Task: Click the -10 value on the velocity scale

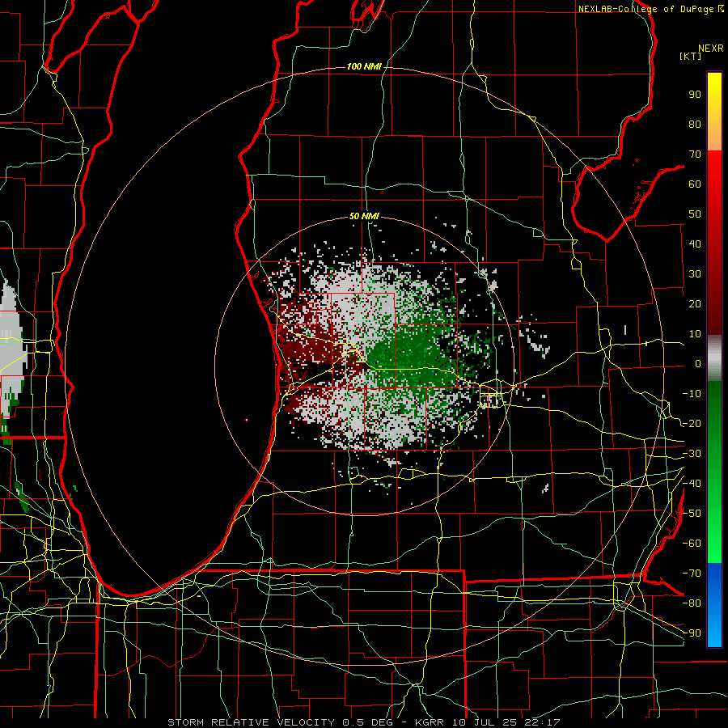Action: [x=692, y=394]
